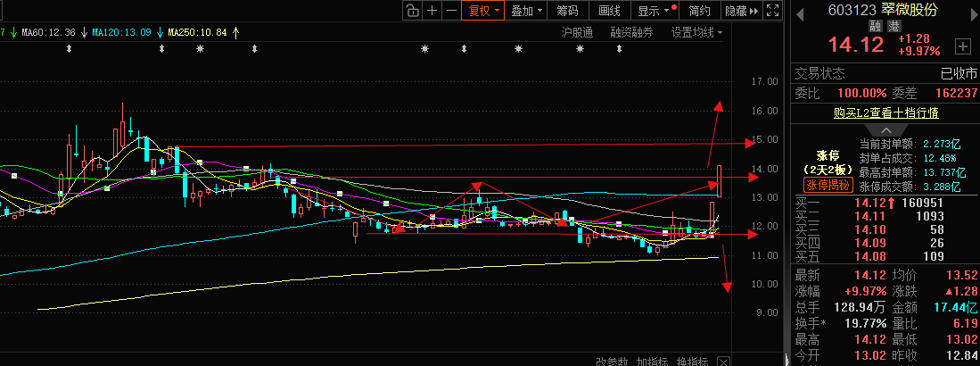The width and height of the screenshot is (980, 366).
Task: Click 买一 bid volume 160951
Action: pyautogui.click(x=921, y=203)
